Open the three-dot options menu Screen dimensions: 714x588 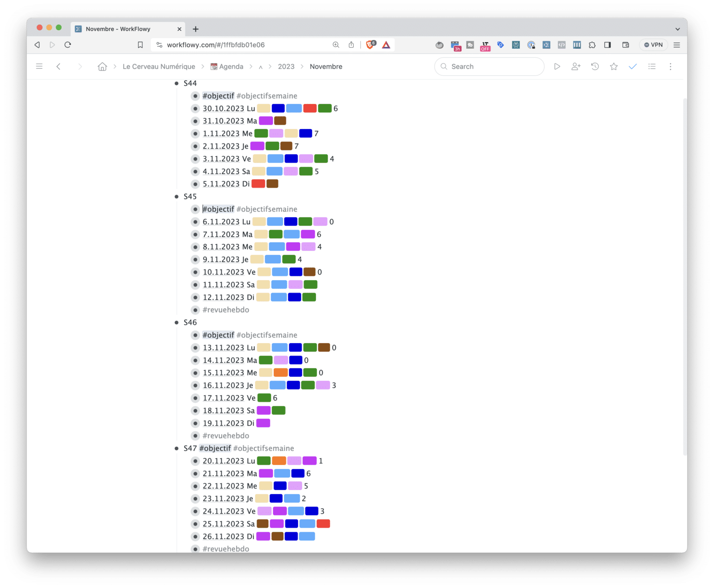click(670, 66)
